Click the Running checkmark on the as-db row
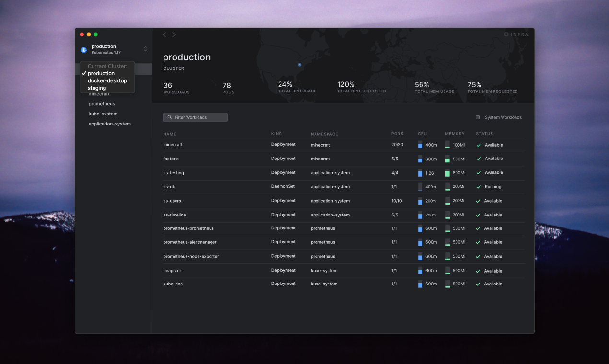 [478, 187]
